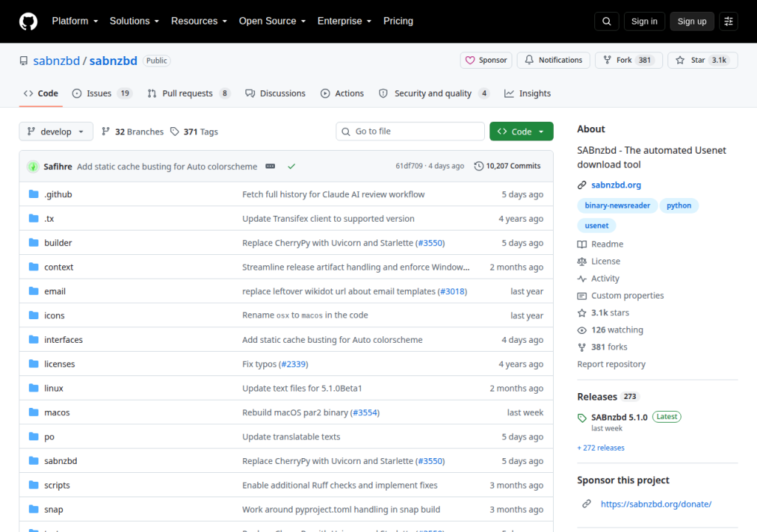Open the Enterprise dropdown menu

[x=344, y=21]
